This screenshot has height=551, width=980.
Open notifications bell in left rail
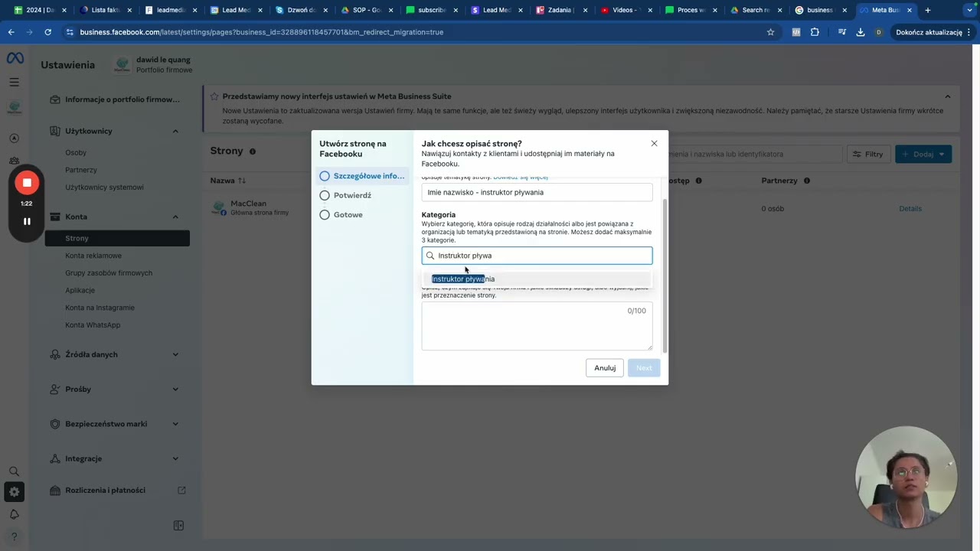14,514
